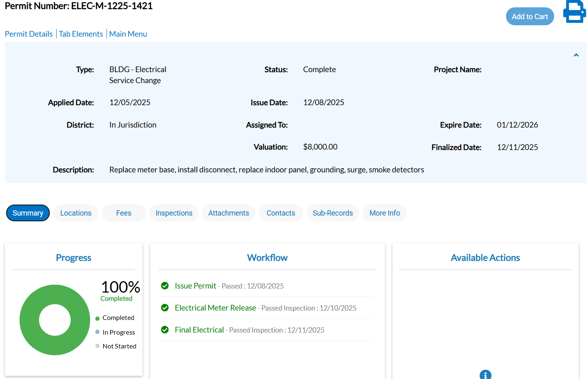Click the Complete status value

pos(320,69)
